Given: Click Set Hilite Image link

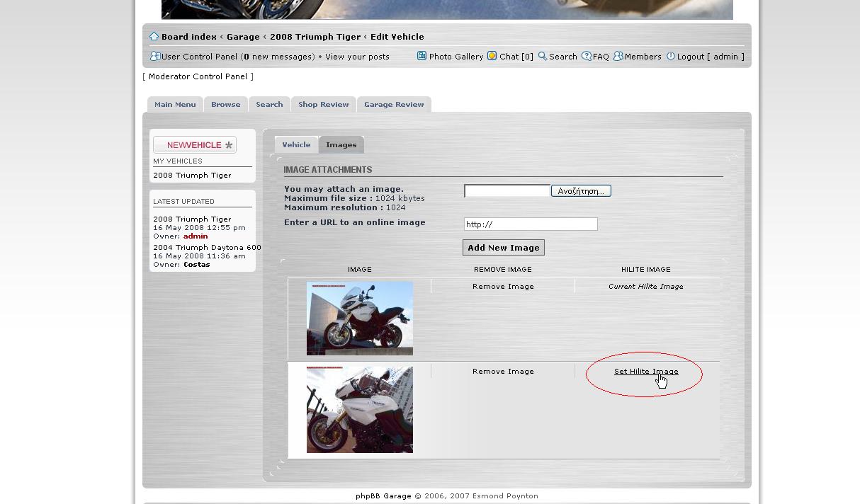Looking at the screenshot, I should 646,372.
